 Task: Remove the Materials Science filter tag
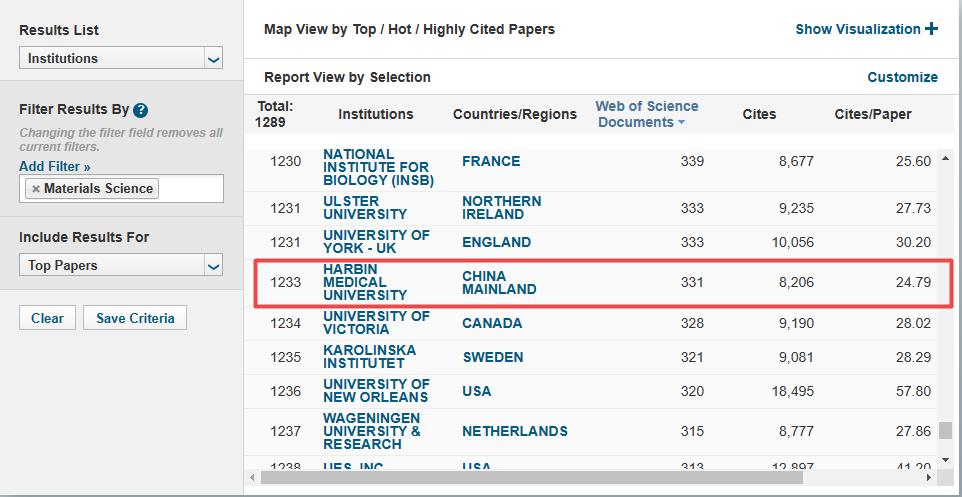point(36,189)
